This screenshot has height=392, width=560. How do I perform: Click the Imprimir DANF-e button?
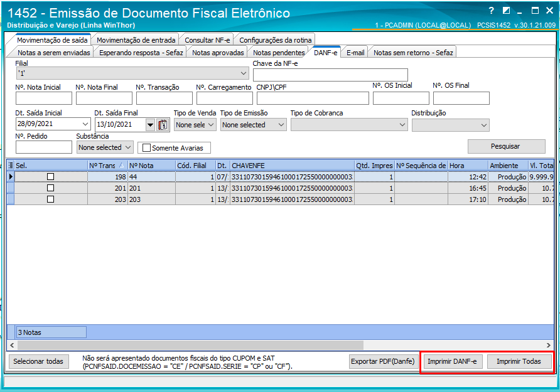(452, 361)
